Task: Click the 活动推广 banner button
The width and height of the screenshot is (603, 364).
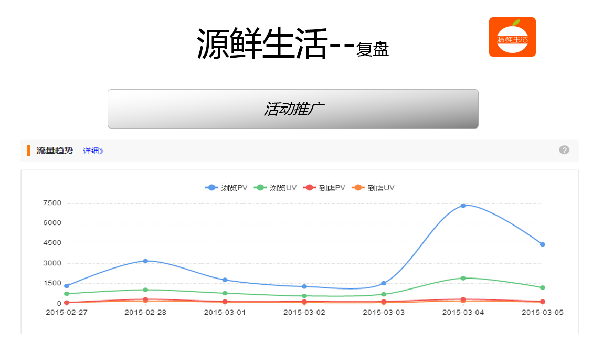Action: pos(293,109)
